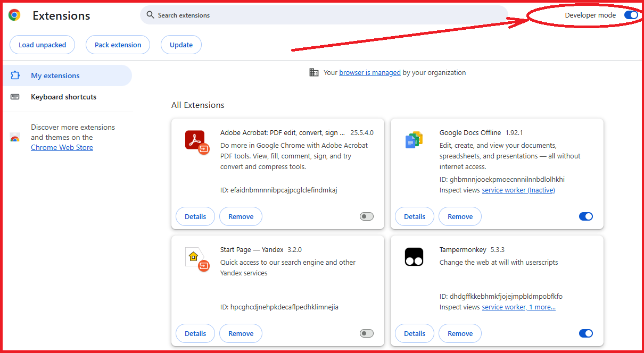This screenshot has width=644, height=353.
Task: Click the Adobe Acrobat version 25.5.4.0
Action: 362,132
